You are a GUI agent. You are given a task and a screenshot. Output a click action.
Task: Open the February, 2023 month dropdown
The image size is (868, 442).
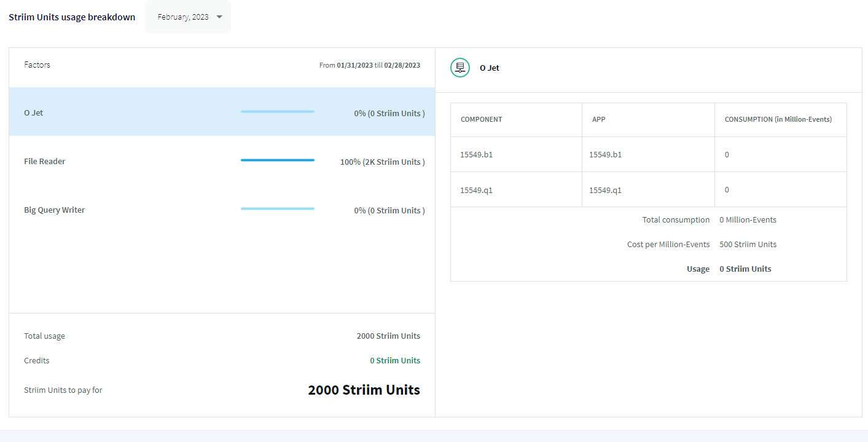tap(188, 17)
